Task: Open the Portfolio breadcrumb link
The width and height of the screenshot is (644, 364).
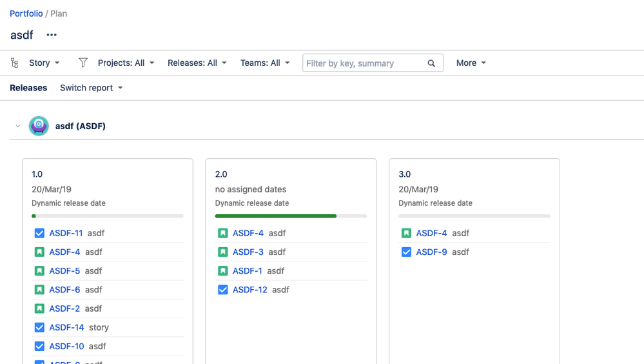Action: click(x=26, y=14)
